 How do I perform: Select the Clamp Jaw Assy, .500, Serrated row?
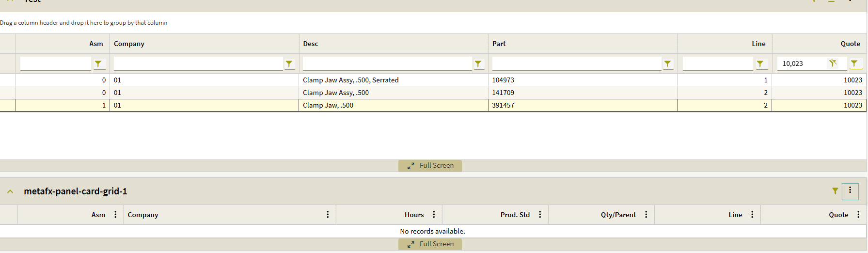(351, 80)
